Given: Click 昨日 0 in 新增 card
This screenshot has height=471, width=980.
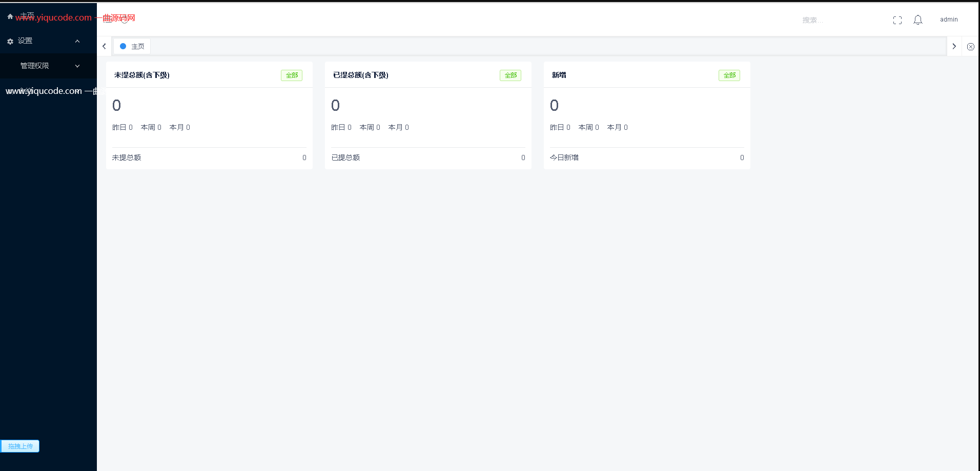Looking at the screenshot, I should pyautogui.click(x=560, y=127).
